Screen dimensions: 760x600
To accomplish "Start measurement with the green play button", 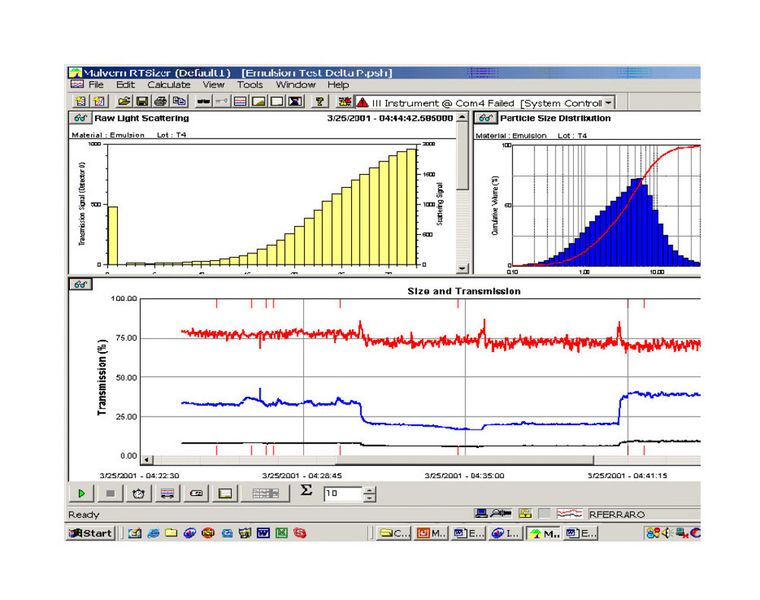I will point(81,493).
